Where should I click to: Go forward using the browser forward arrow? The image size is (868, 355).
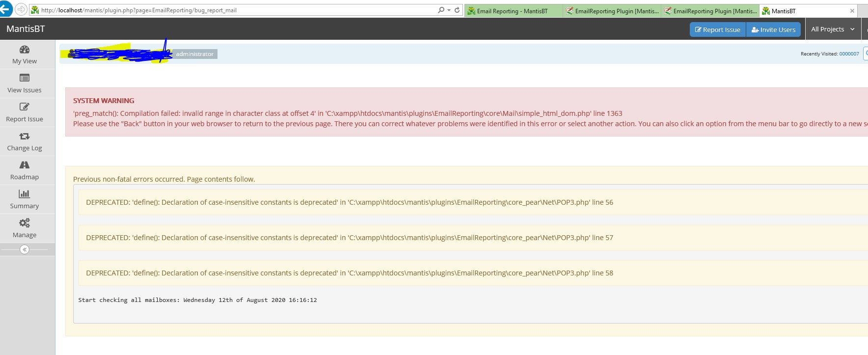point(21,9)
